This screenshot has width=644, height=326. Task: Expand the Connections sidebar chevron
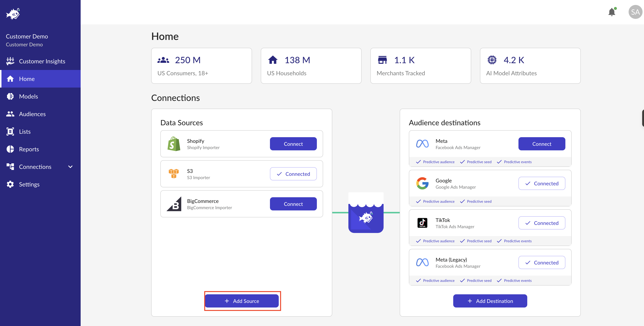(70, 167)
